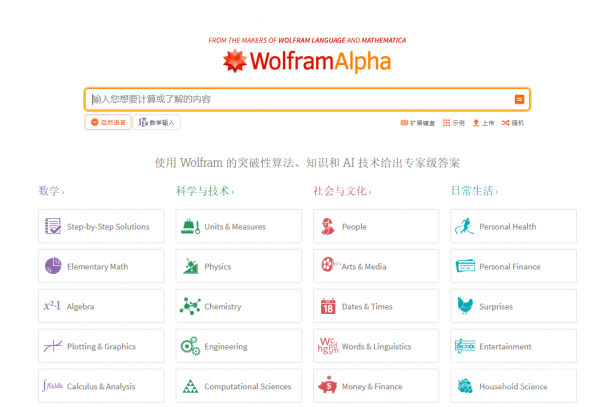Open Household Science text label
This screenshot has width=600, height=407.
point(514,386)
